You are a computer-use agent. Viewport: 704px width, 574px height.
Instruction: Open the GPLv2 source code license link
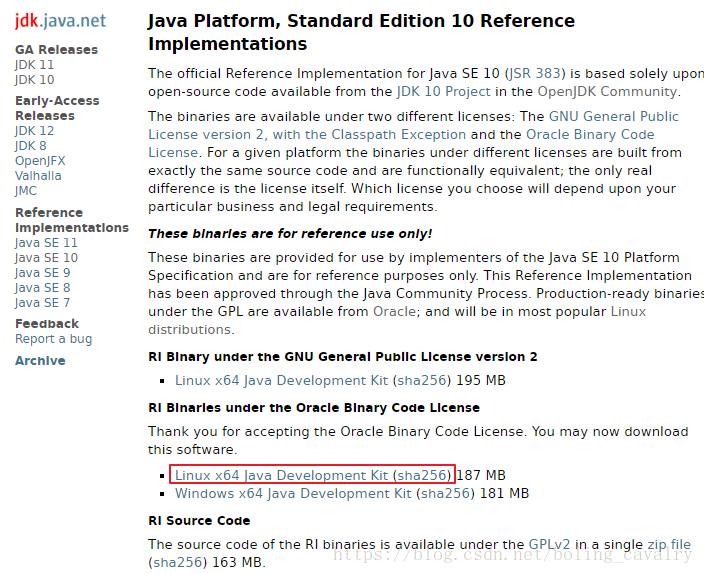[x=549, y=544]
